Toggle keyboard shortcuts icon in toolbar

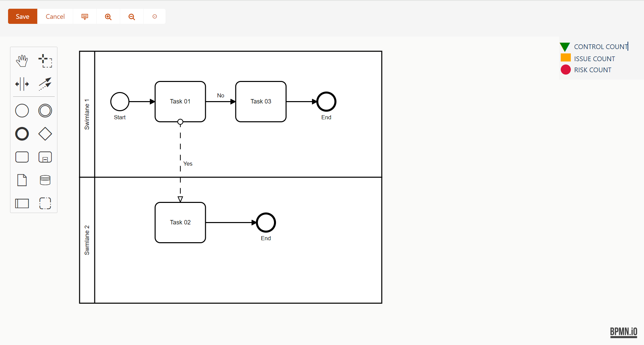pyautogui.click(x=85, y=16)
